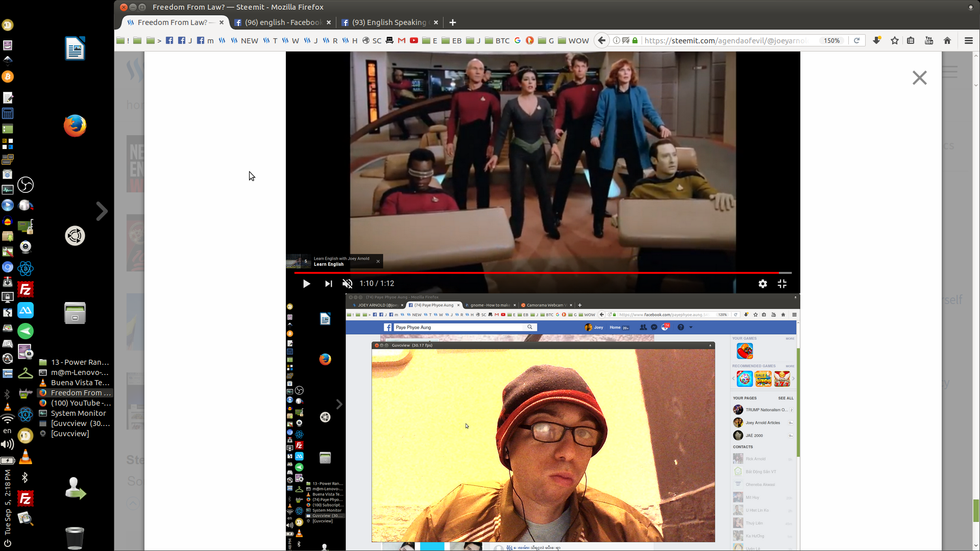
Task: Switch to m@m-Lenovo terminal window
Action: pyautogui.click(x=75, y=372)
